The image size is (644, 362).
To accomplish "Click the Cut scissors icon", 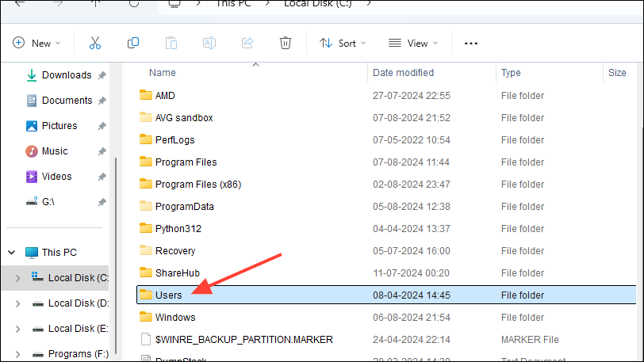I will tap(95, 43).
